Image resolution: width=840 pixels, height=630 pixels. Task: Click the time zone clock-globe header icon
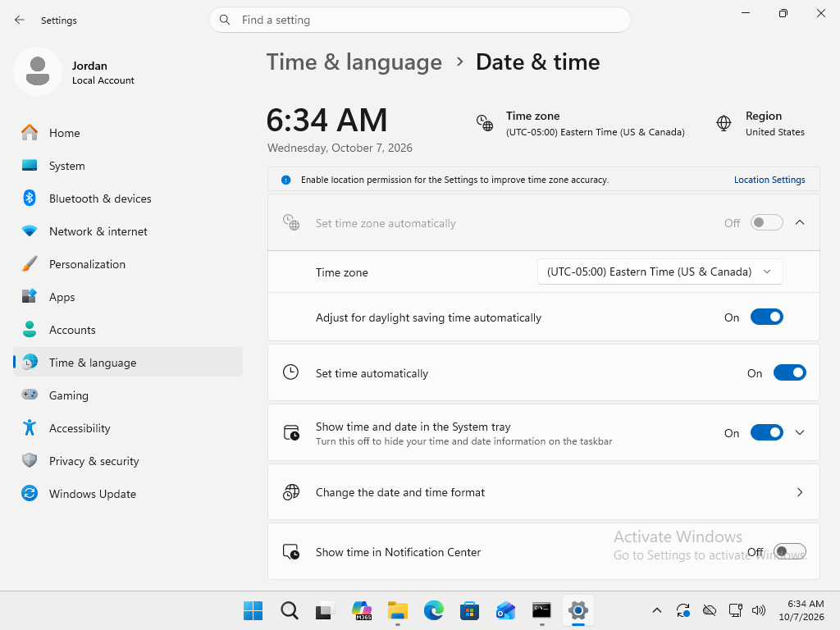tap(485, 123)
